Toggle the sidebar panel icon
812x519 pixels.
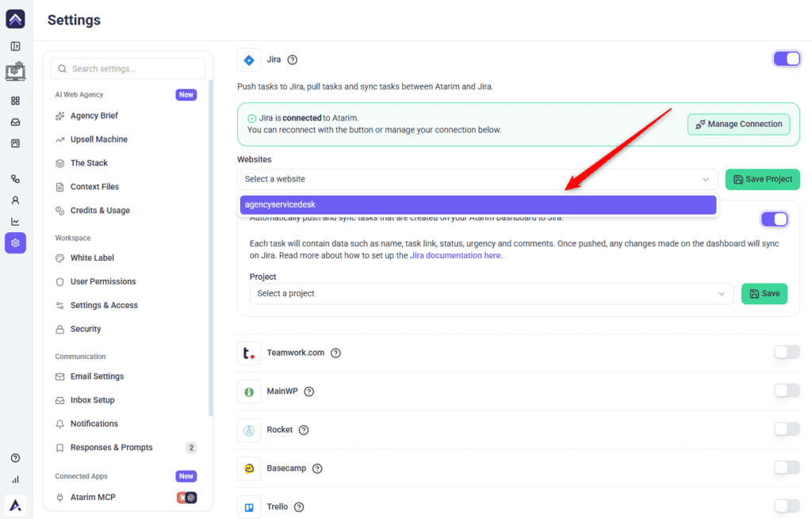tap(16, 47)
